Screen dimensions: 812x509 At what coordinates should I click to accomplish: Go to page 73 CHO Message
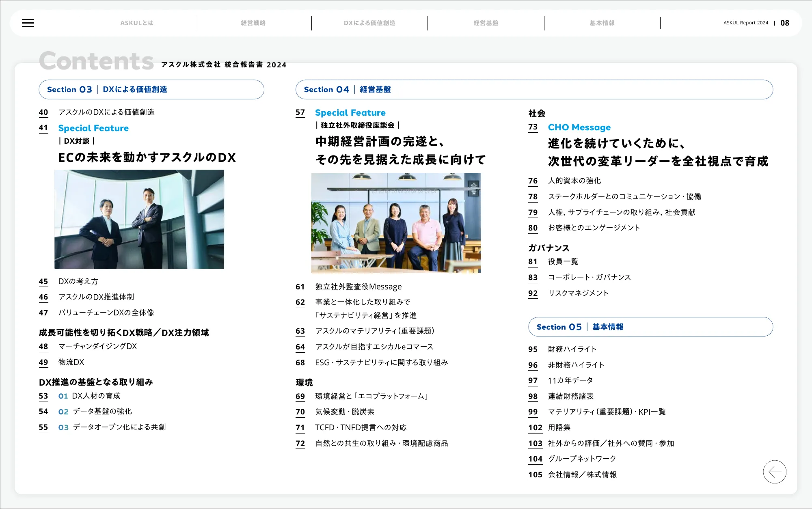[579, 127]
